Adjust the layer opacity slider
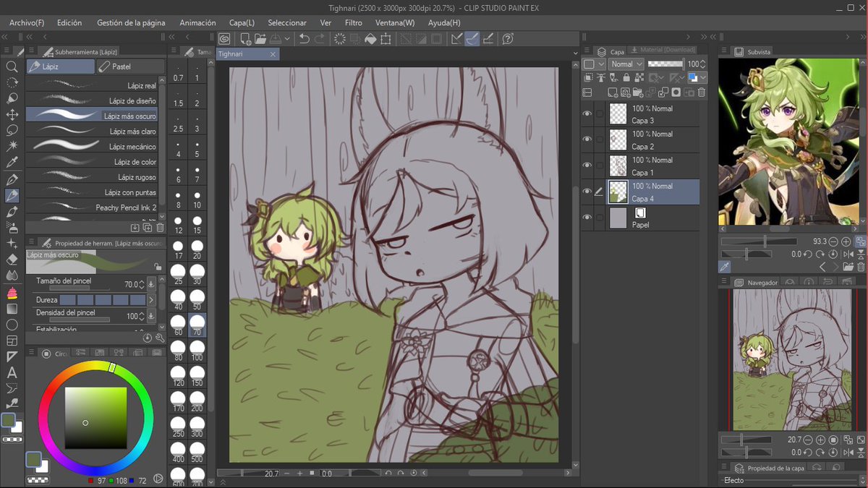 click(x=665, y=64)
